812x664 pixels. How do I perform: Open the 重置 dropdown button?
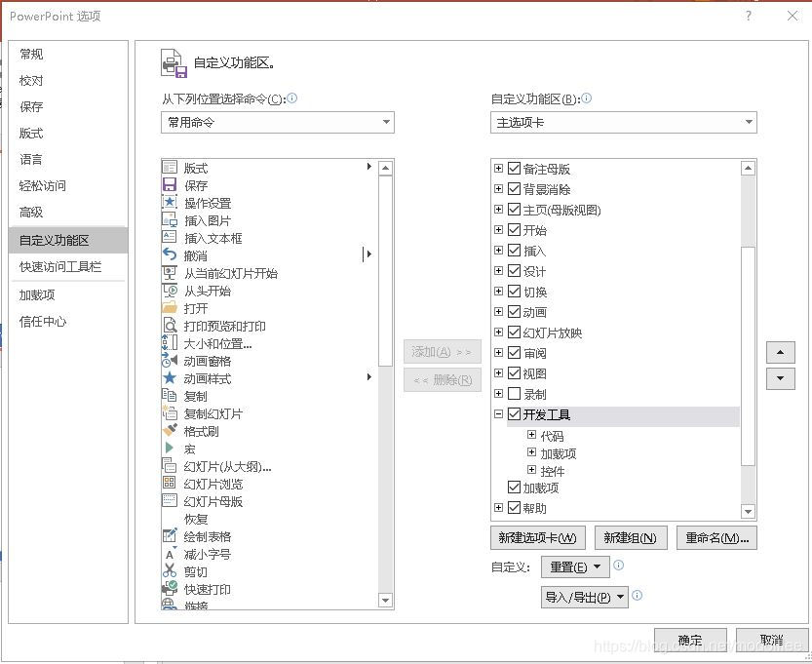575,567
